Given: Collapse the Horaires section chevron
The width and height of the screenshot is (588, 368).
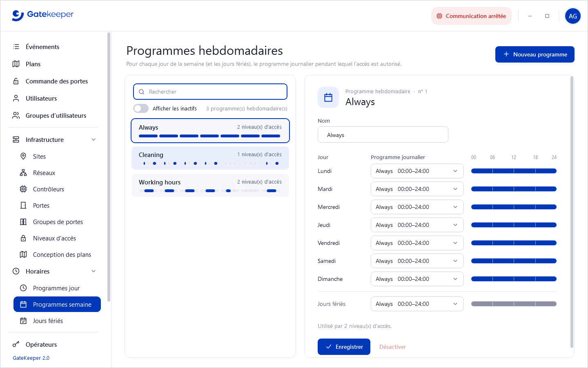Looking at the screenshot, I should tap(94, 271).
